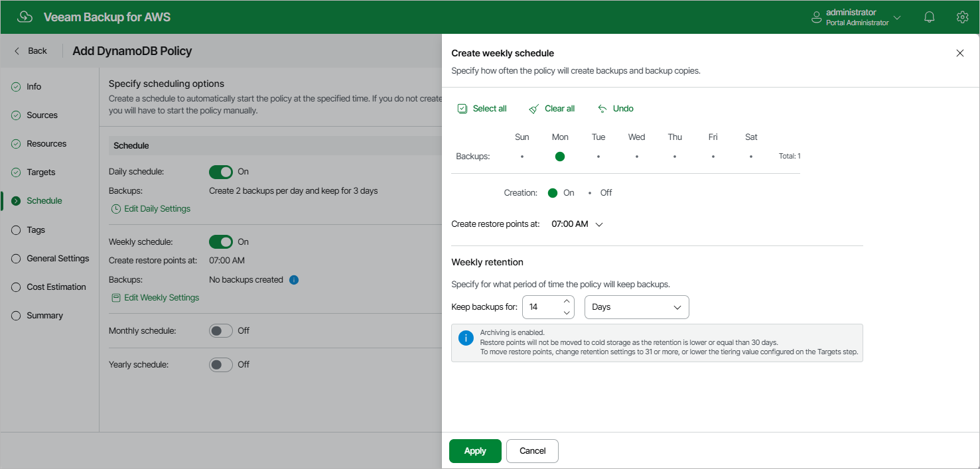
Task: Click the 'Weekly retention' heading
Action: 487,263
